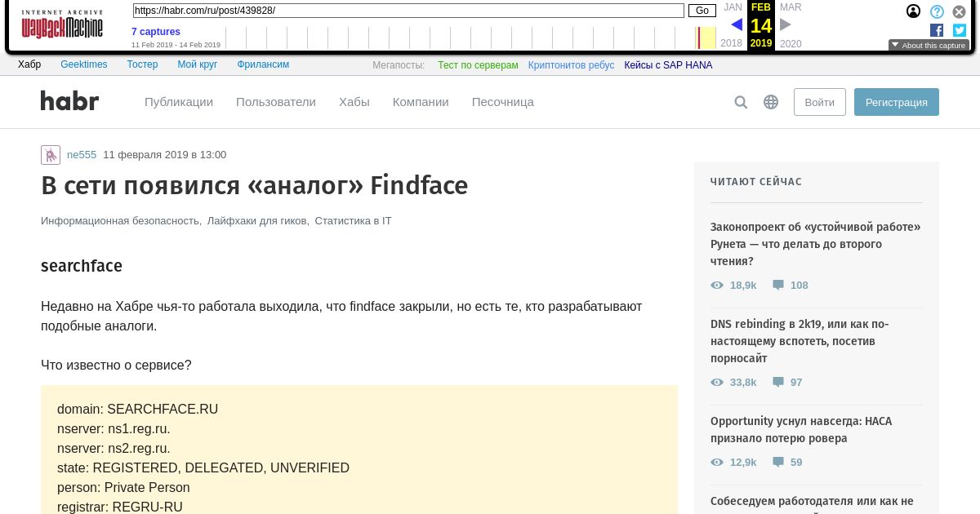The height and width of the screenshot is (514, 980).
Task: Click the Регистрация button
Action: pyautogui.click(x=897, y=102)
